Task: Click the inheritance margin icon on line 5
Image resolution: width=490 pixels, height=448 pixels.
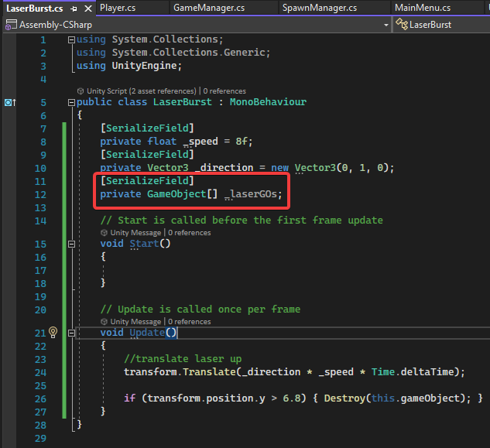Action: 10,102
